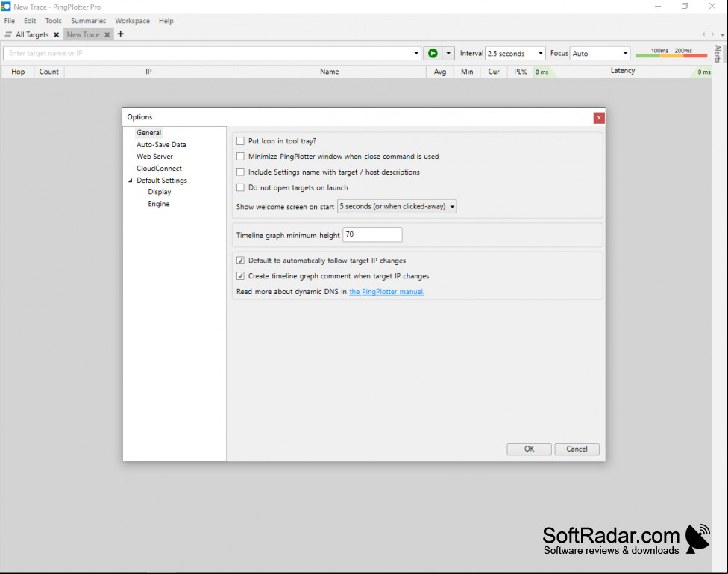Select Default Settings in options tree
This screenshot has height=574, width=728.
pyautogui.click(x=162, y=181)
